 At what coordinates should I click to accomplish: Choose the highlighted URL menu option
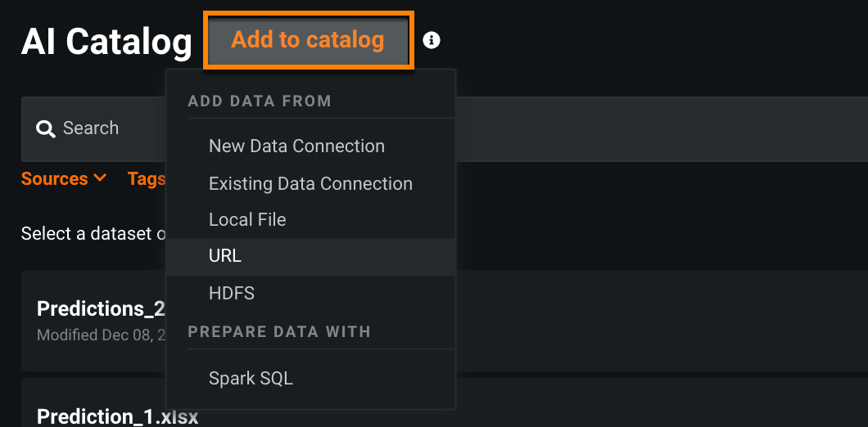coord(225,256)
